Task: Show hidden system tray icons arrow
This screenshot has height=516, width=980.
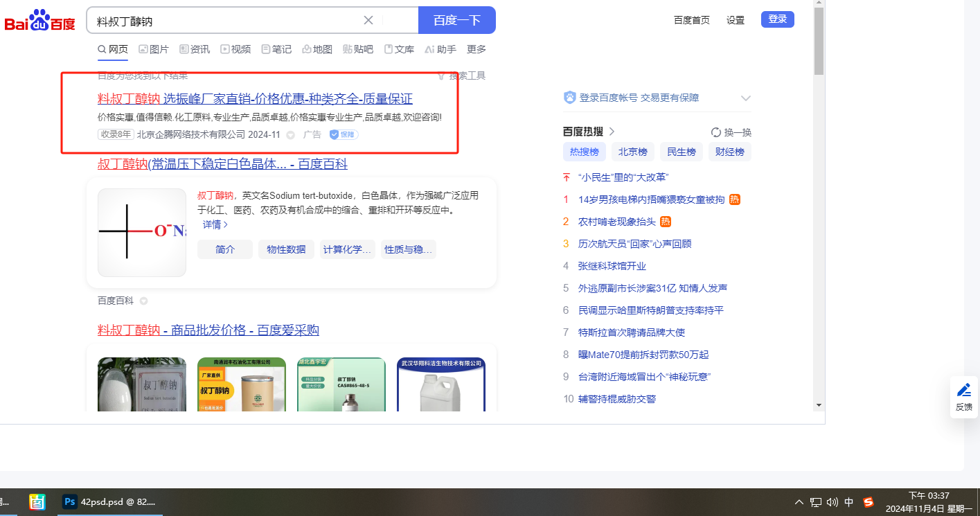Action: tap(799, 502)
